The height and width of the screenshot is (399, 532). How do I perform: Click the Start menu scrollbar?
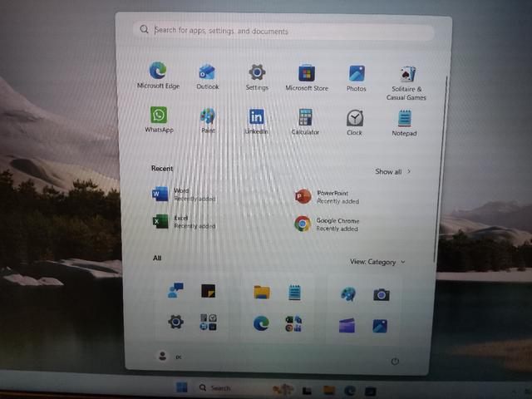coord(441,168)
